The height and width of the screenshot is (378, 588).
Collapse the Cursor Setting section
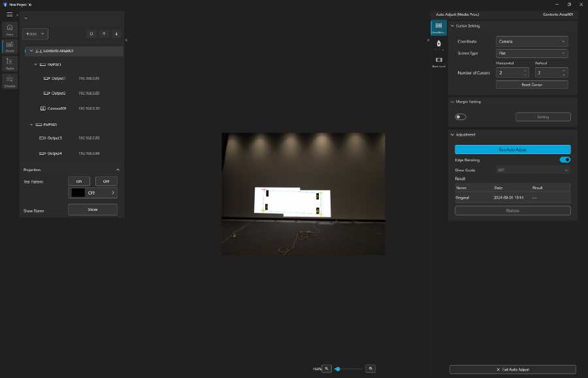pyautogui.click(x=452, y=26)
